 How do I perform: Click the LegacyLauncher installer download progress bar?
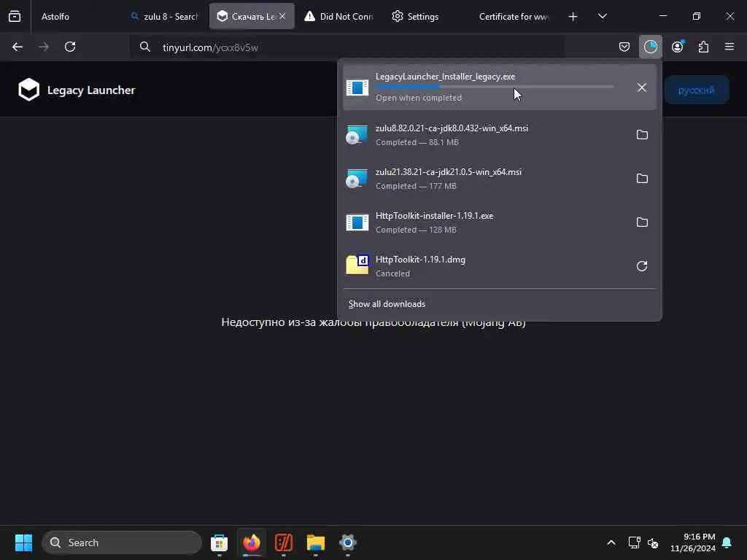tap(494, 87)
